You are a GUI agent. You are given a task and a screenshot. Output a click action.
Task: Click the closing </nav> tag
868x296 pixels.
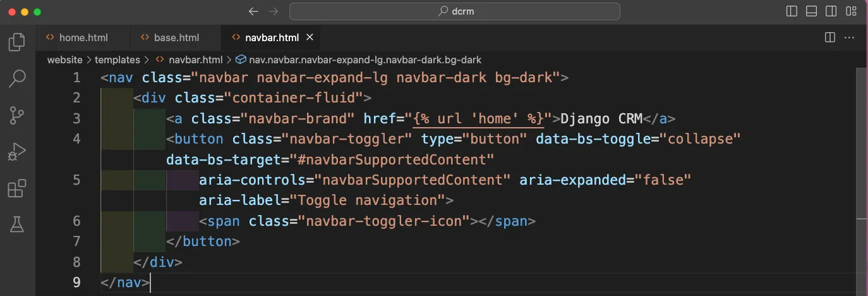[125, 281]
